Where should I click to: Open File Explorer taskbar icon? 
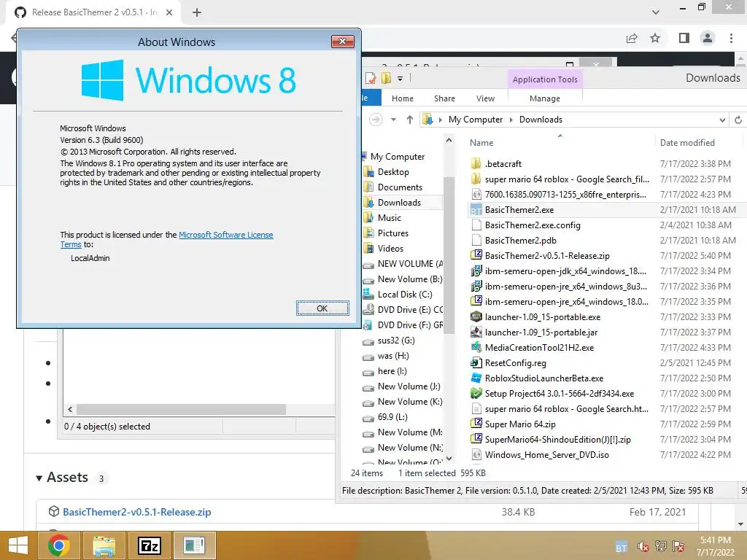coord(104,545)
